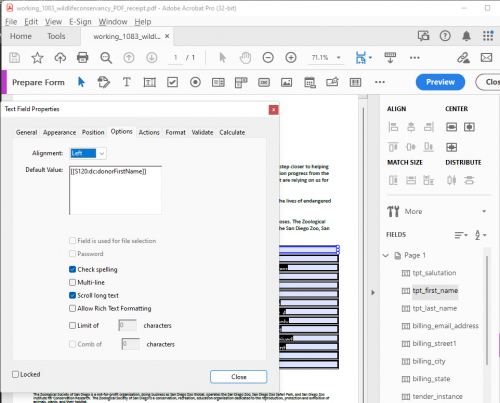Enable Allow Rich Text Formatting checkbox
This screenshot has width=500, height=403.
tap(72, 308)
